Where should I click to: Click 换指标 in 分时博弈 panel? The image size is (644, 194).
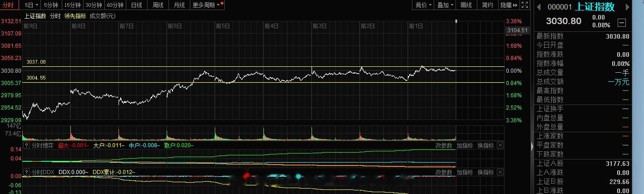[x=485, y=146]
